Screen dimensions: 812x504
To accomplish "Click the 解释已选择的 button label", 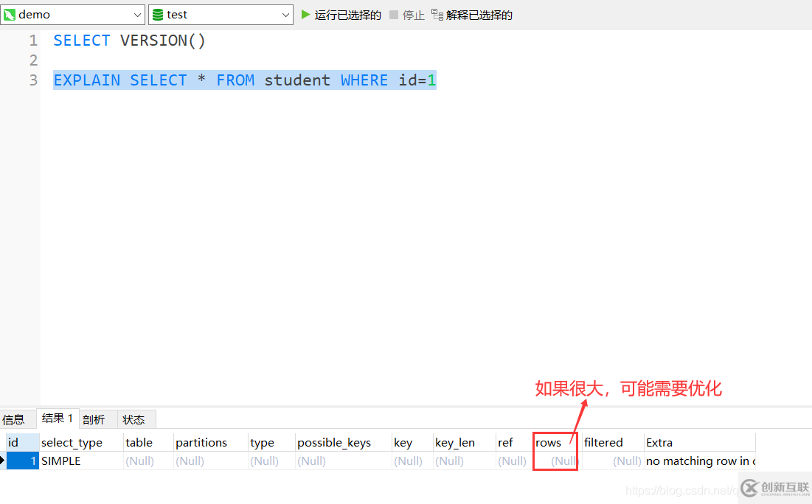I will [x=479, y=15].
